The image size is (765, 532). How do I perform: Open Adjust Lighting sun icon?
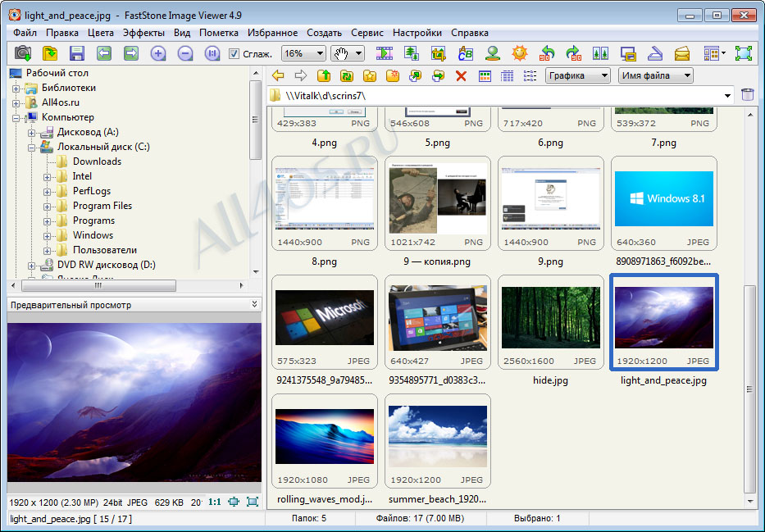pyautogui.click(x=520, y=53)
